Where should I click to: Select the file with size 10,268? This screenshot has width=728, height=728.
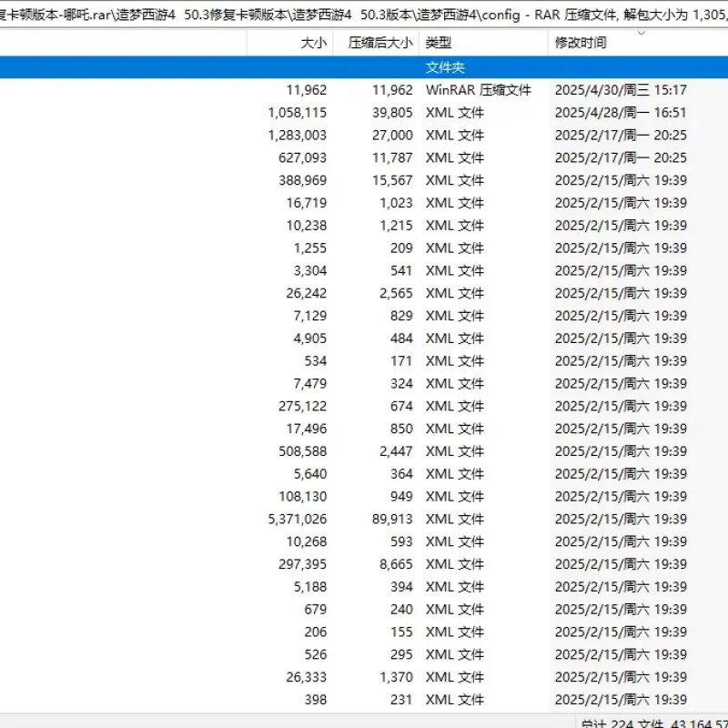[x=307, y=541]
